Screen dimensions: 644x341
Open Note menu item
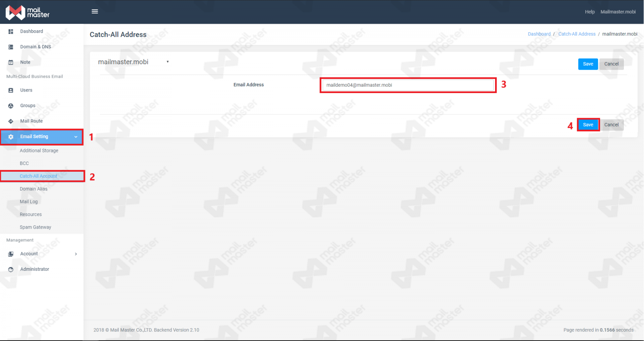(x=25, y=62)
